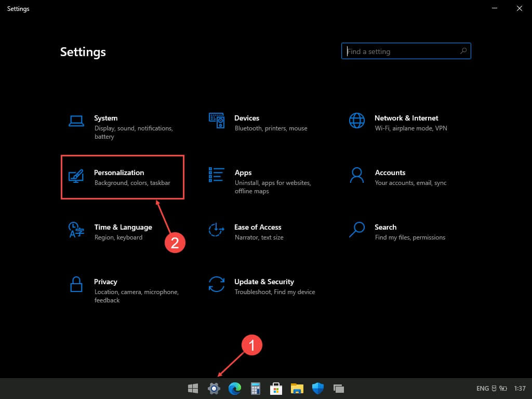Open the Privacy padlock icon
Screen dimensions: 532x399
point(76,284)
